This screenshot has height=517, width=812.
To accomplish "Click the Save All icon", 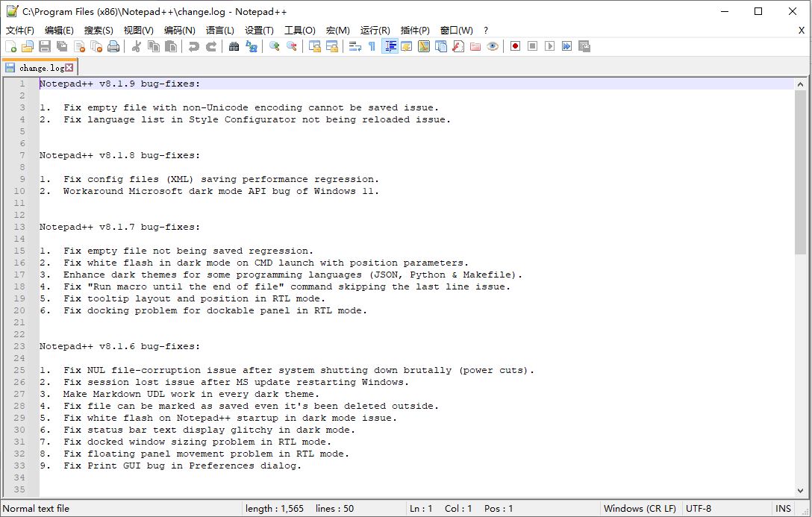I will pyautogui.click(x=62, y=46).
